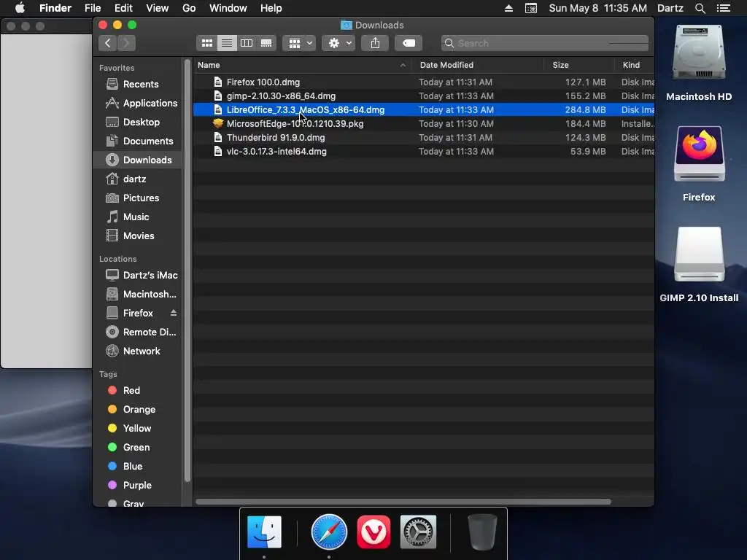Eject the Firefox volume in sidebar
The image size is (747, 560).
(174, 313)
